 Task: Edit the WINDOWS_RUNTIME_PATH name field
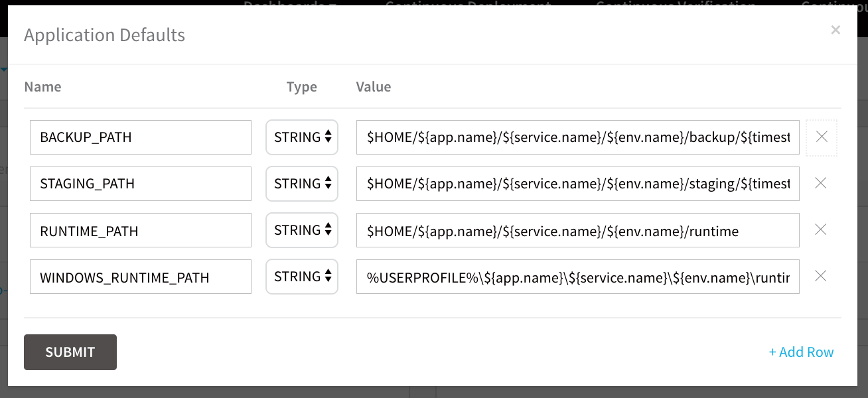141,277
